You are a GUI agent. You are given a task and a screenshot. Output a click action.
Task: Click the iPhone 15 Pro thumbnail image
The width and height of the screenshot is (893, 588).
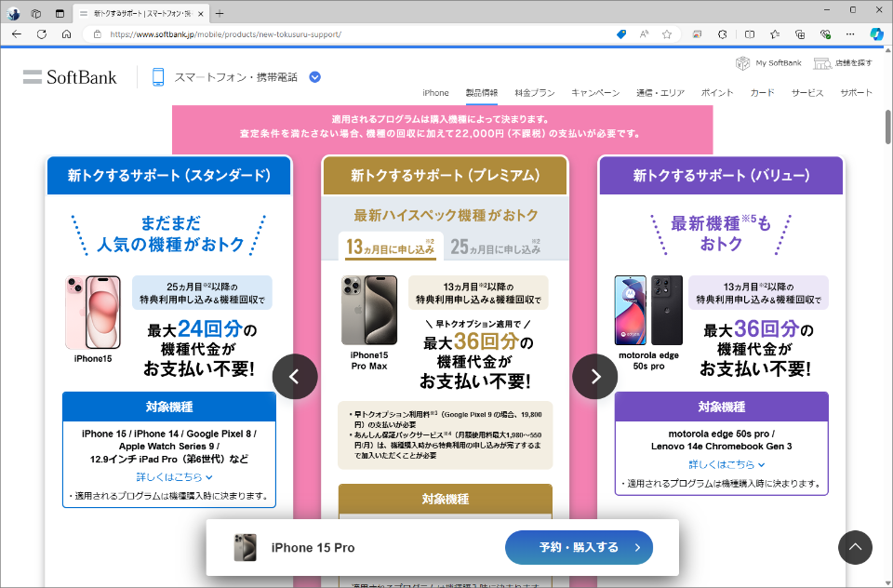[x=245, y=548]
